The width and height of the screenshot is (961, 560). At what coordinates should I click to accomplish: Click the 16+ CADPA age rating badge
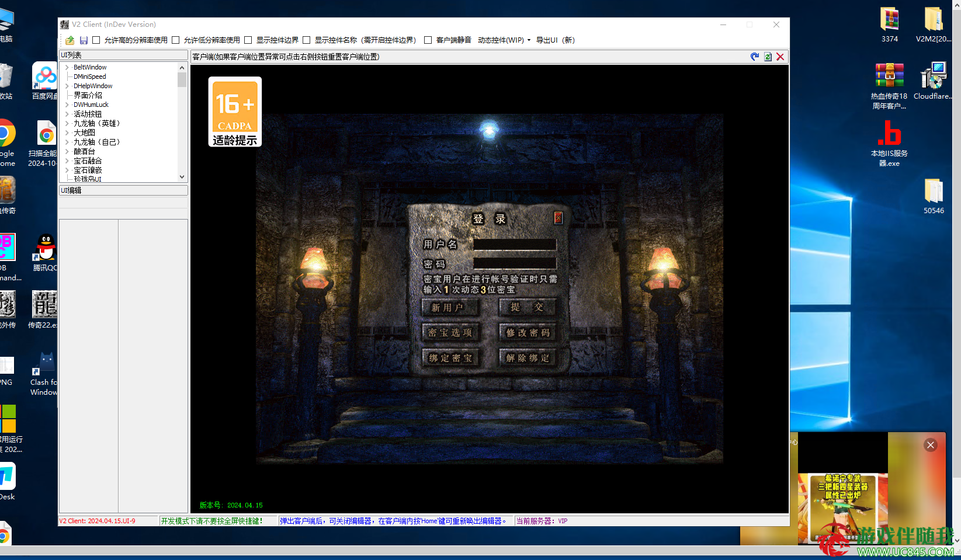pyautogui.click(x=235, y=112)
